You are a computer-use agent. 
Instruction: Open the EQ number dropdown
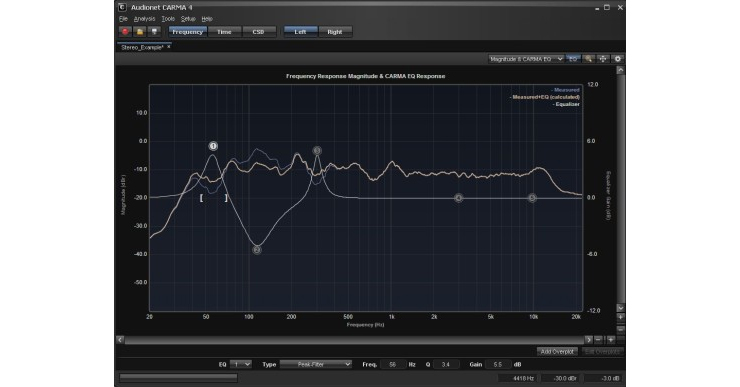(x=241, y=364)
